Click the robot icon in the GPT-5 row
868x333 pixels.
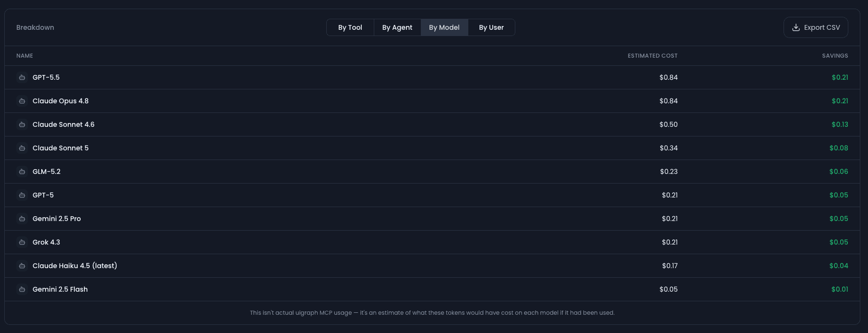pos(22,195)
